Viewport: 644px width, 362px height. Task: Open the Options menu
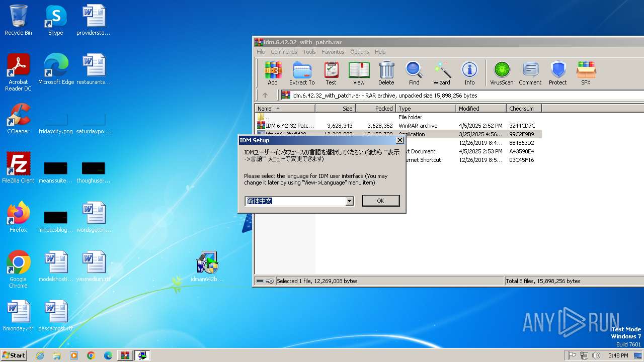[x=360, y=52]
